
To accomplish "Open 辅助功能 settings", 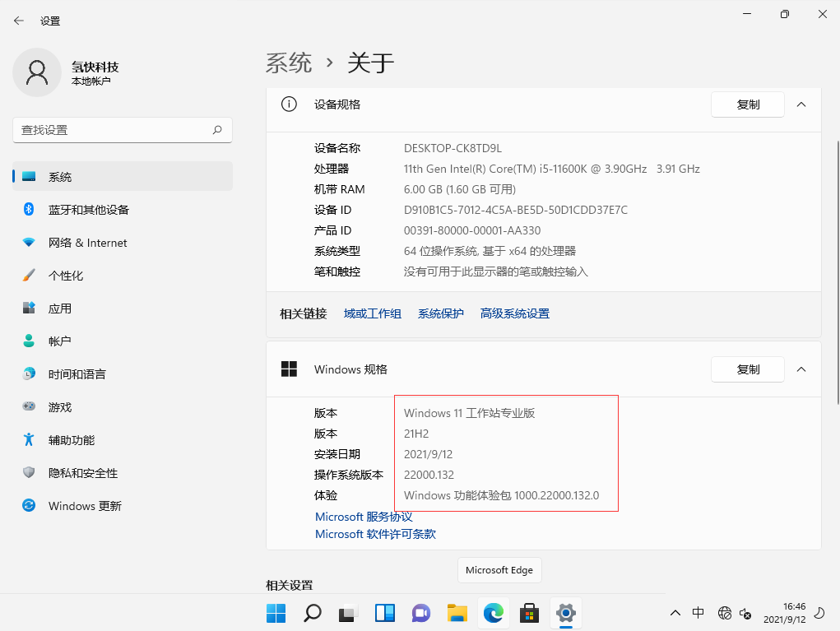I will tap(123, 440).
